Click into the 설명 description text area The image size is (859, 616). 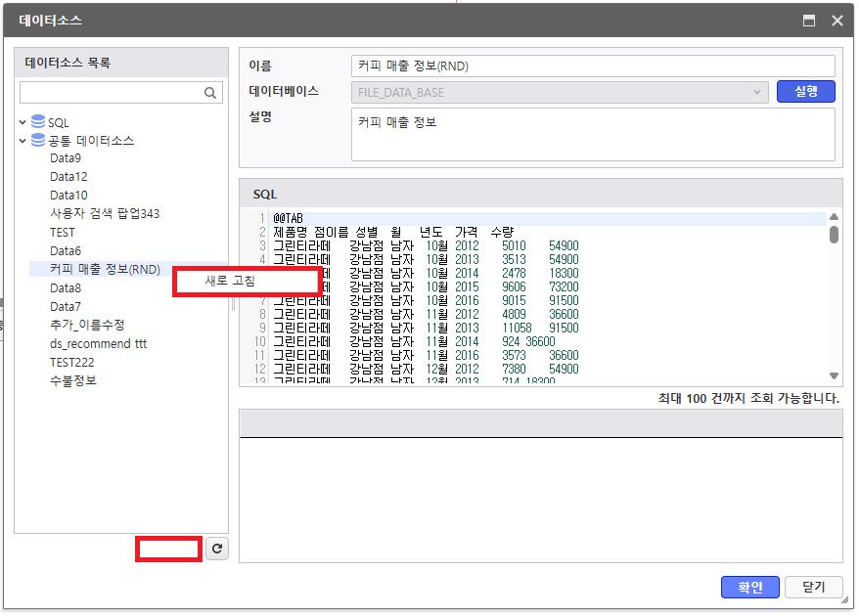(x=592, y=134)
